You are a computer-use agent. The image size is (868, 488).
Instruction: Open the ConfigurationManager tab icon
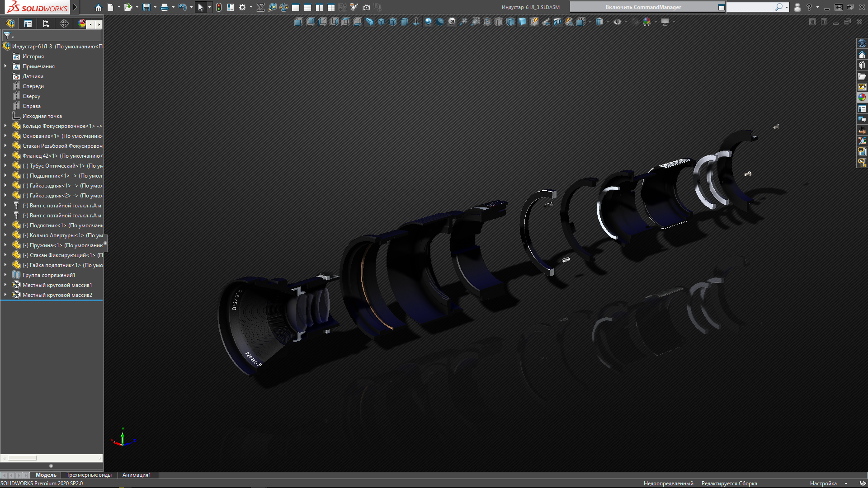pos(46,24)
